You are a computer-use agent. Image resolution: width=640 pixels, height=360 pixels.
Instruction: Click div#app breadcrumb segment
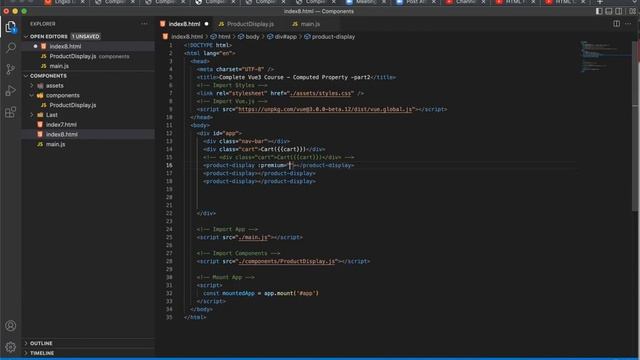282,37
